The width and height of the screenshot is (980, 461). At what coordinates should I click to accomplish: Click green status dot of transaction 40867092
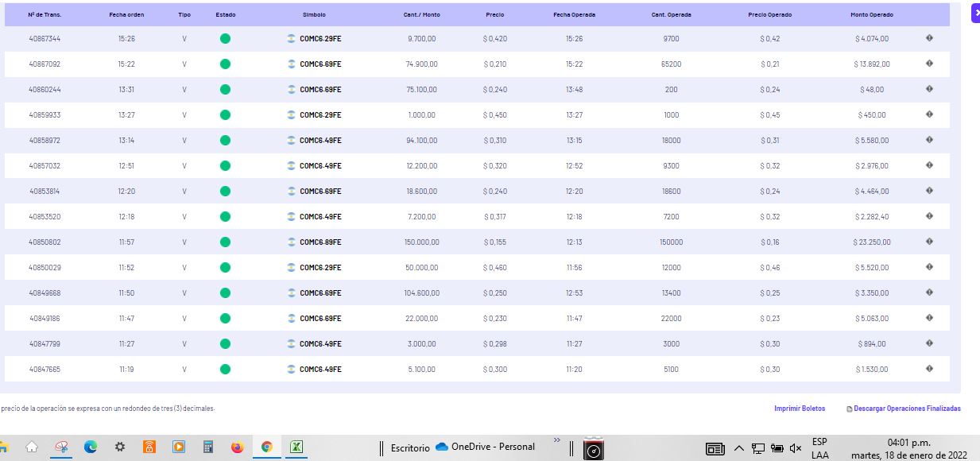(x=225, y=64)
